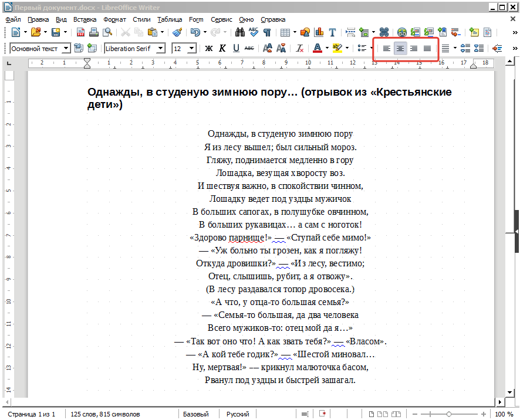520x420 pixels.
Task: Click the Undo arrow icon
Action: coord(194,32)
